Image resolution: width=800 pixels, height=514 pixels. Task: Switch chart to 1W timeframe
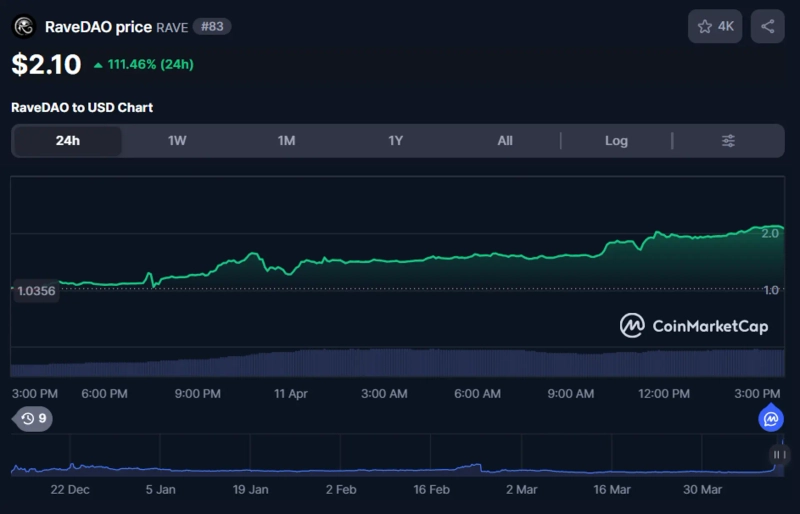(x=177, y=141)
